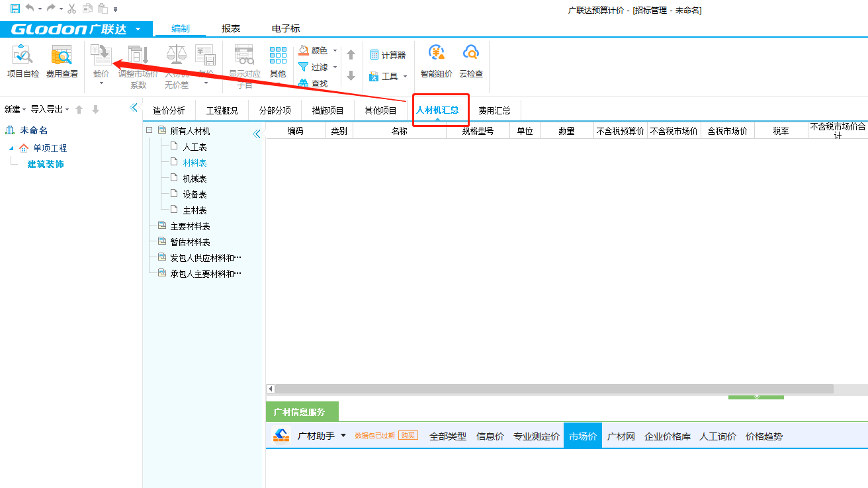Select the 广材网 option

coord(621,436)
